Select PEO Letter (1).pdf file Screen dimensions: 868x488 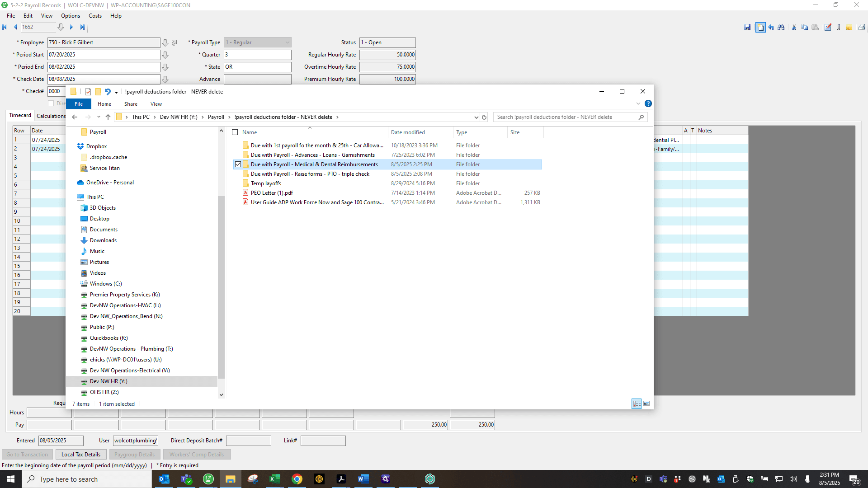click(x=272, y=193)
